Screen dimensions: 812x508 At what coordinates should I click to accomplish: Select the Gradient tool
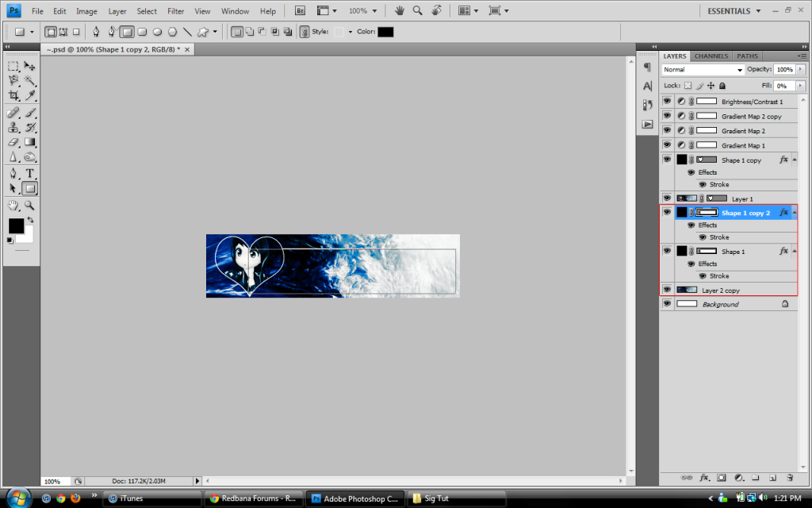pyautogui.click(x=29, y=141)
